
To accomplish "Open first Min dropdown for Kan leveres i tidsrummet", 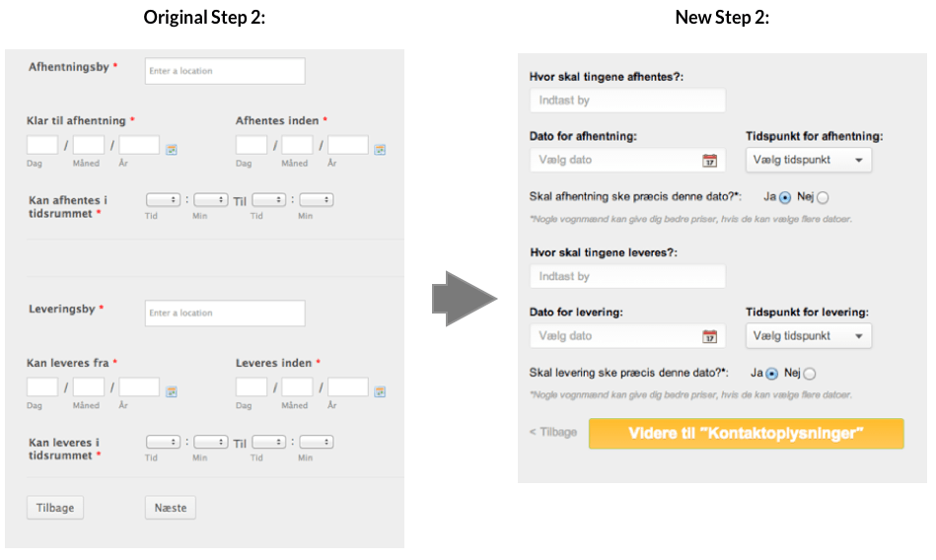I will 210,442.
